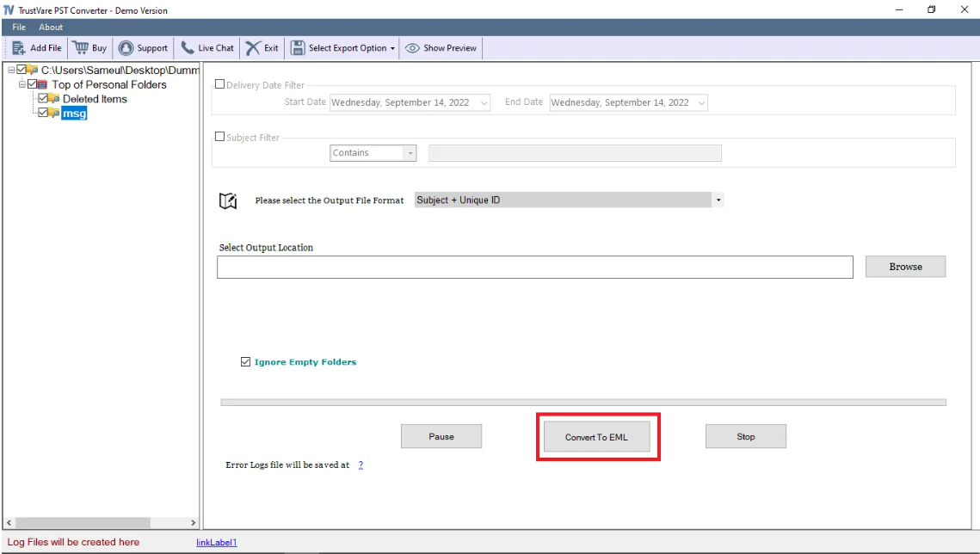Viewport: 980px width, 554px height.
Task: Close the TrustVare PST Converter window
Action: [x=965, y=9]
